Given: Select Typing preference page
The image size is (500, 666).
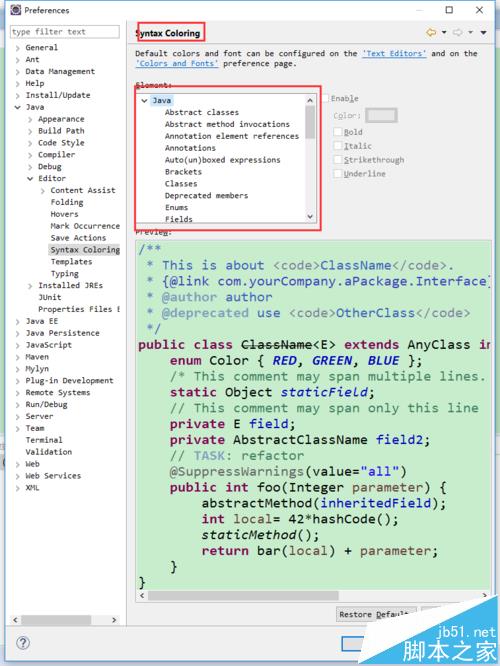Looking at the screenshot, I should click(x=65, y=274).
